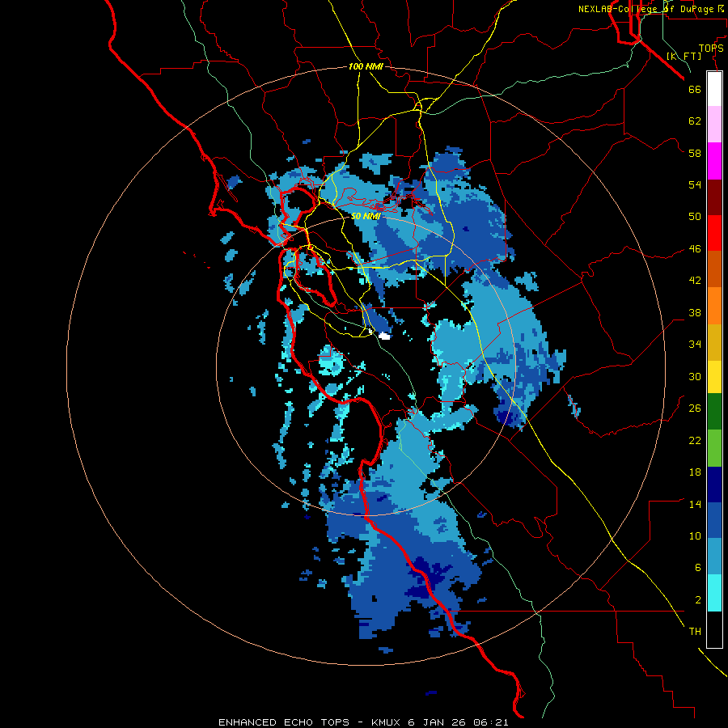Click the dark green legend swatch
Viewport: 728px width, 728px height.
[x=714, y=412]
